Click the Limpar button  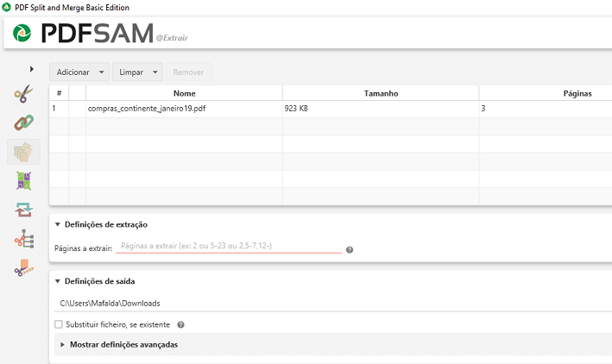coord(131,72)
